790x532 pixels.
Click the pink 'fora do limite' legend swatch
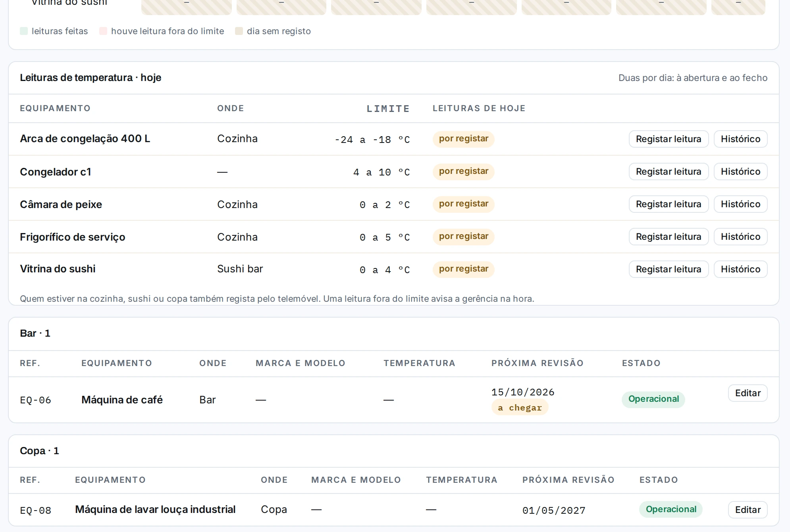pyautogui.click(x=103, y=31)
